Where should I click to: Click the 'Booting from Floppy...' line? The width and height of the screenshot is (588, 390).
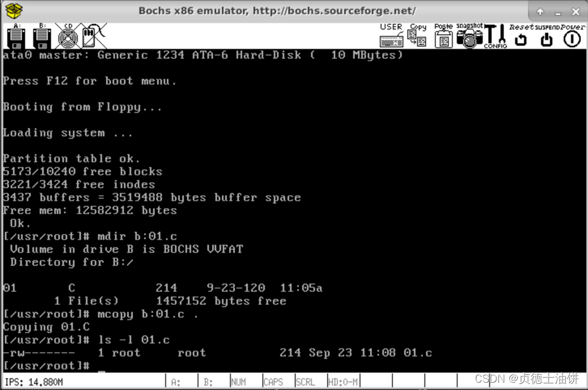coord(82,107)
